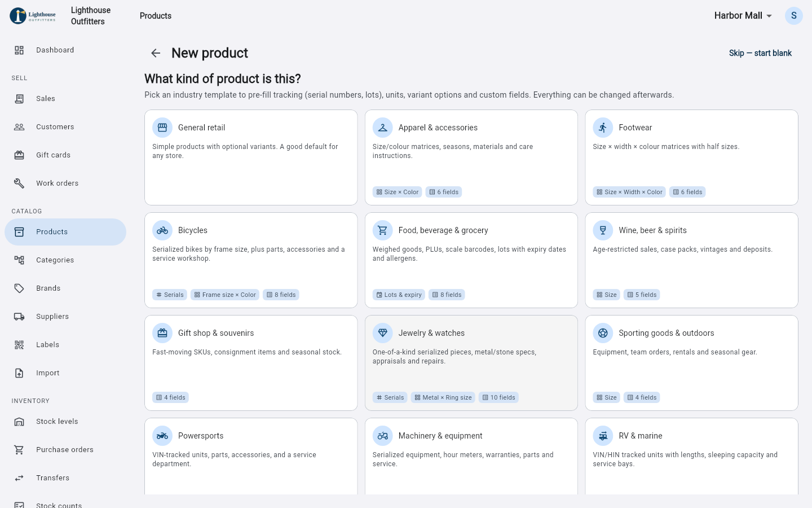The width and height of the screenshot is (812, 508).
Task: Click the Customers people icon
Action: (x=19, y=127)
